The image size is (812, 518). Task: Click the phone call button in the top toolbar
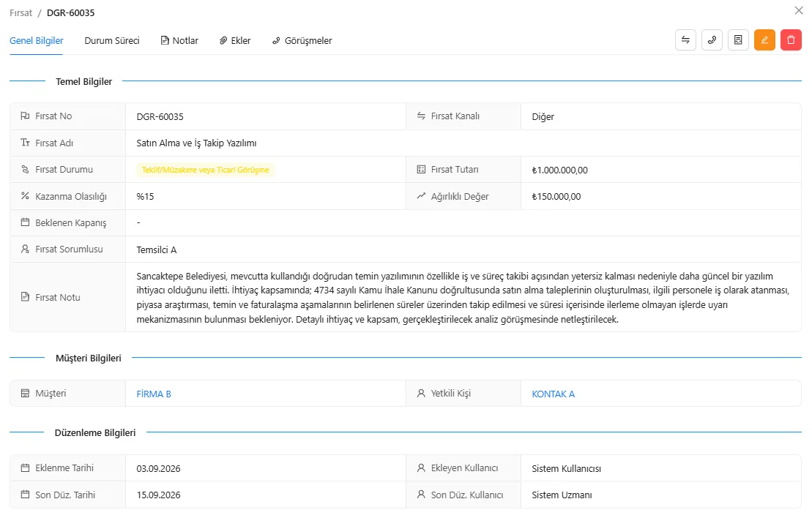point(712,40)
